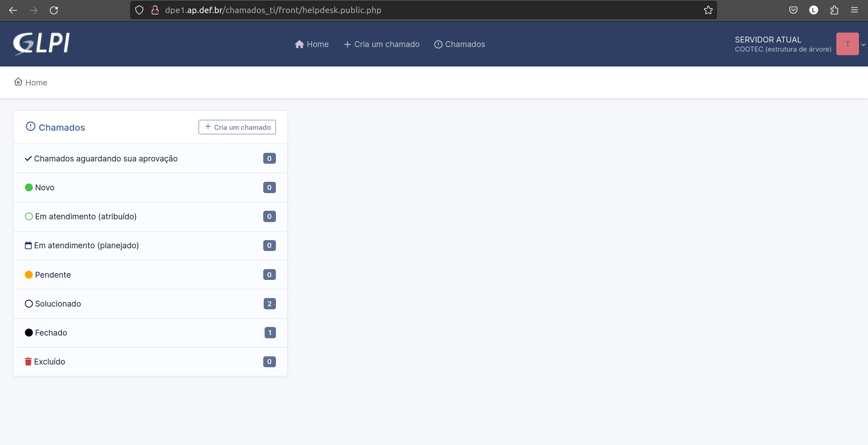Click the Pendente count badge
The height and width of the screenshot is (445, 868).
[x=269, y=275]
